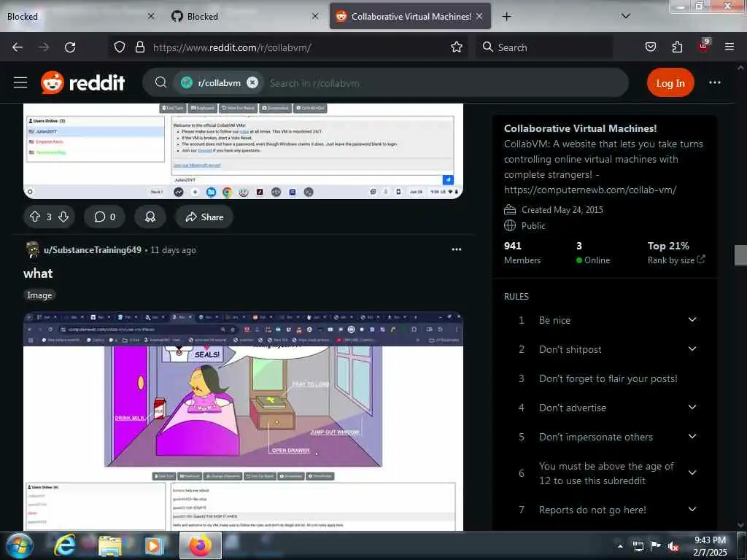Click the Reddit search magnifier icon
The image size is (747, 560).
[x=161, y=82]
